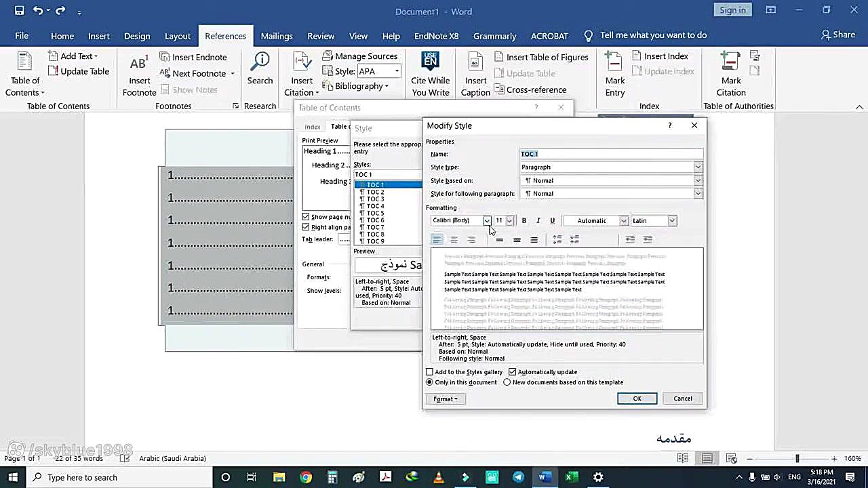This screenshot has width=868, height=488.
Task: Click Windows taskbar search box
Action: click(x=121, y=477)
